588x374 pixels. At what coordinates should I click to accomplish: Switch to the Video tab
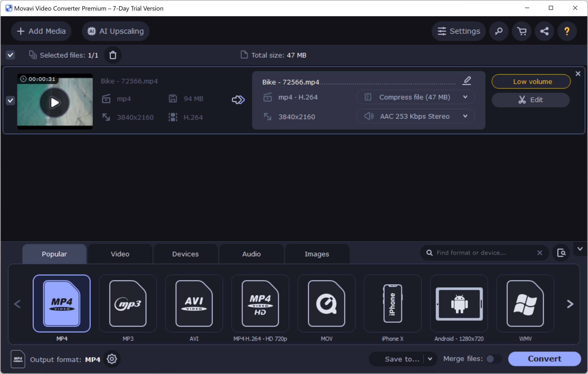(120, 254)
